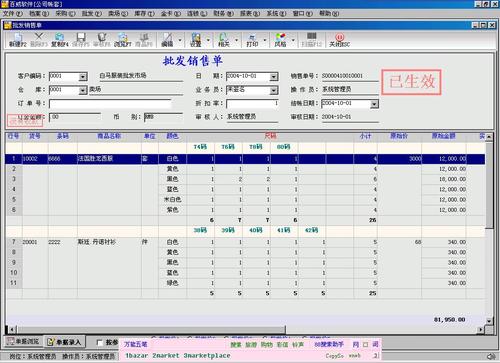Open the 财务 menu
Viewport: 500px width, 363px height.
click(223, 13)
